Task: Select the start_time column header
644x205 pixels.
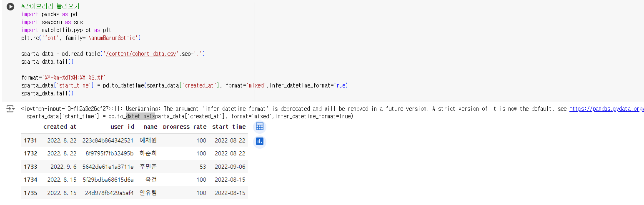Action: point(229,127)
